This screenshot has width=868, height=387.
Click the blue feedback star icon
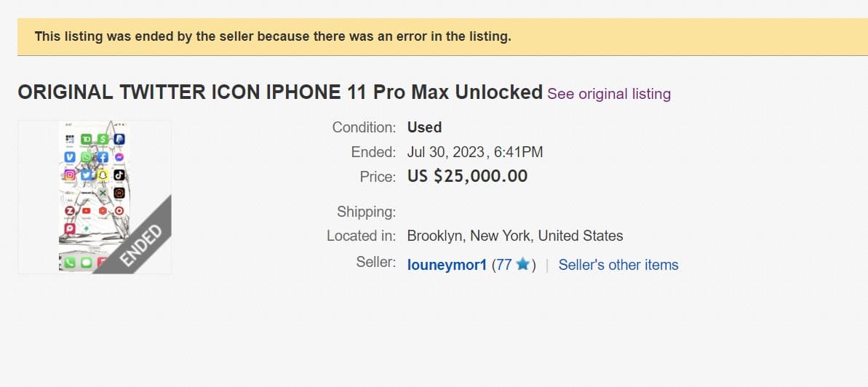522,265
